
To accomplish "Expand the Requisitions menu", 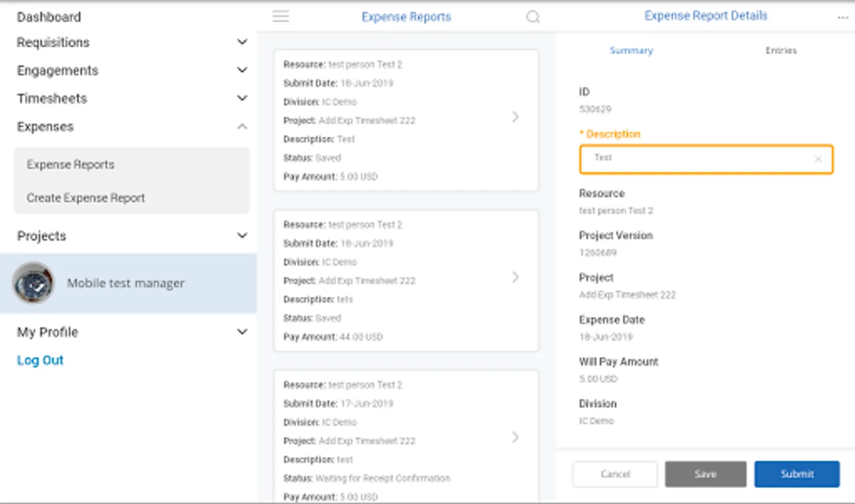I will tap(242, 42).
